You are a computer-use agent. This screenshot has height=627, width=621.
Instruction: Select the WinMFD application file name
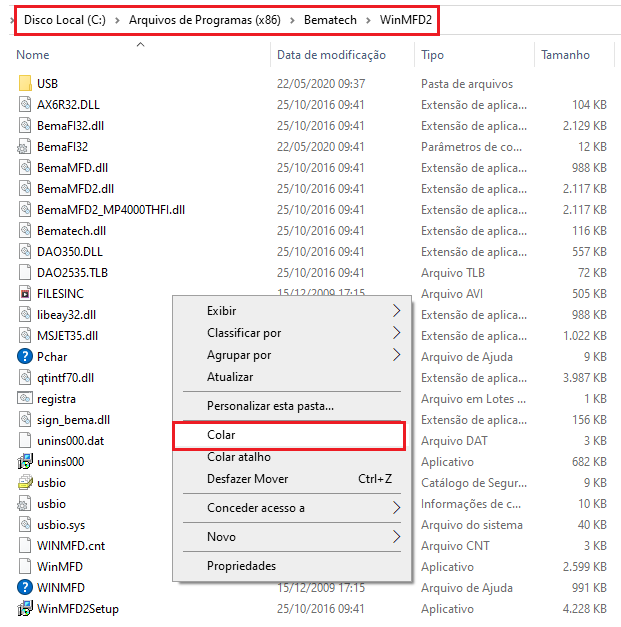pos(60,567)
